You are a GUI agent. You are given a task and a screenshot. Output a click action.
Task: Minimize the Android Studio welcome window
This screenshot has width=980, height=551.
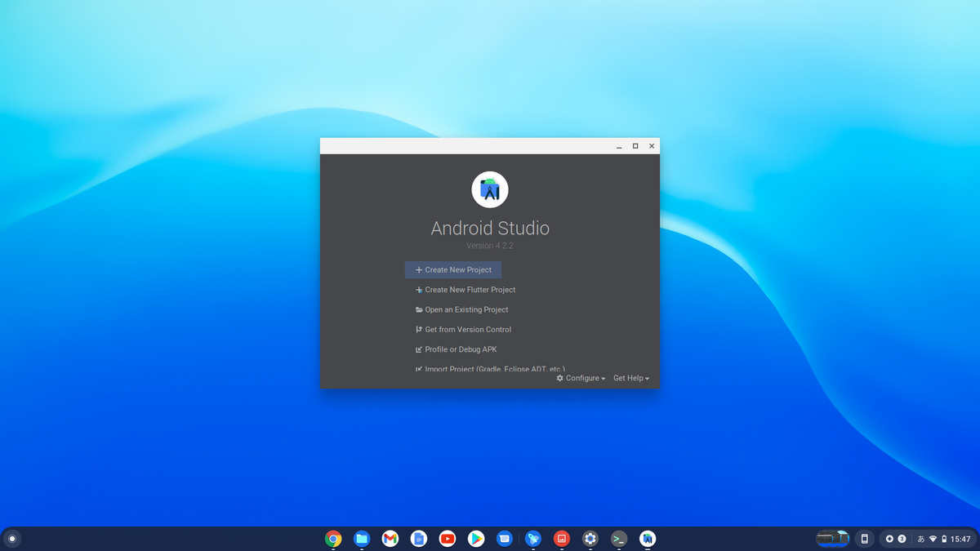coord(619,146)
